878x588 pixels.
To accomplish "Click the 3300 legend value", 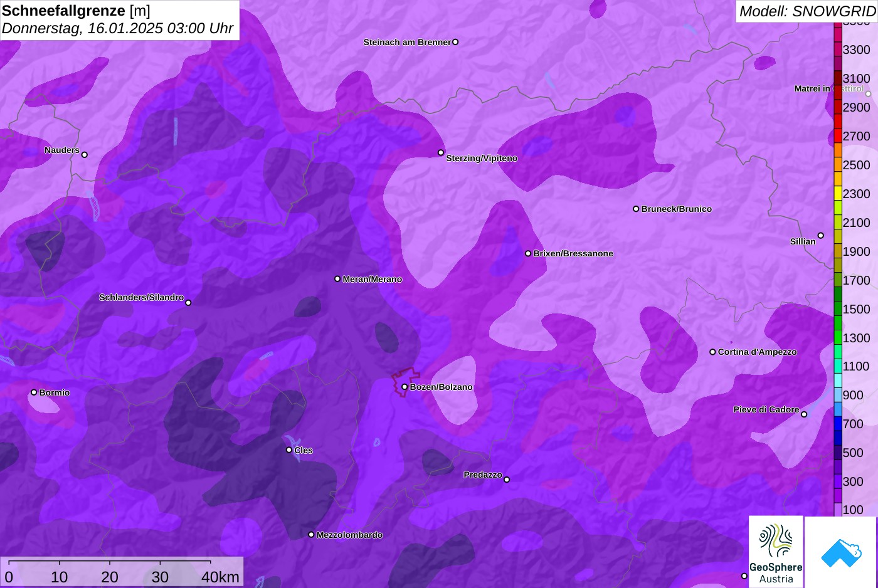I will (857, 50).
